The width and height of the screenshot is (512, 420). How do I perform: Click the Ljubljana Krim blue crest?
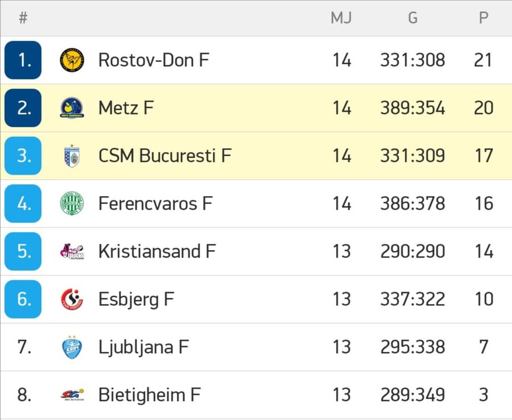click(72, 347)
